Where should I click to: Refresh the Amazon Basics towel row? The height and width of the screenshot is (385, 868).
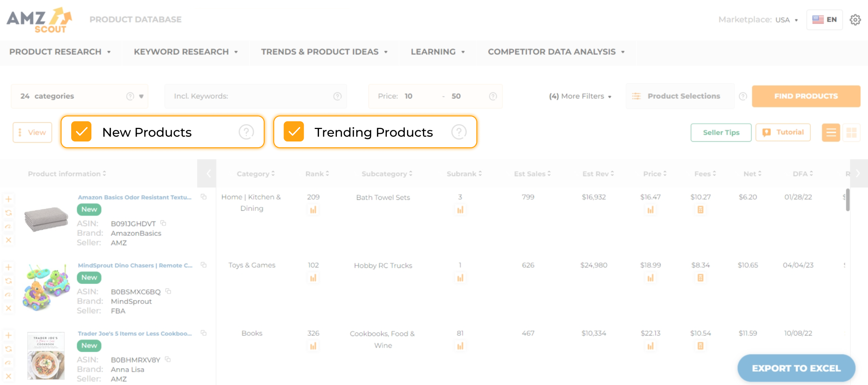pyautogui.click(x=8, y=213)
